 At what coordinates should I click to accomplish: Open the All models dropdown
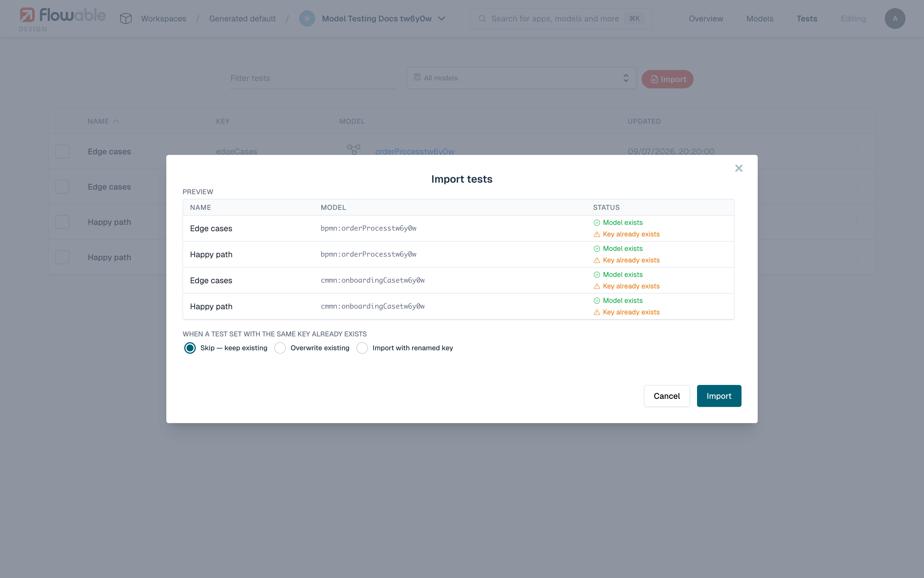(521, 78)
